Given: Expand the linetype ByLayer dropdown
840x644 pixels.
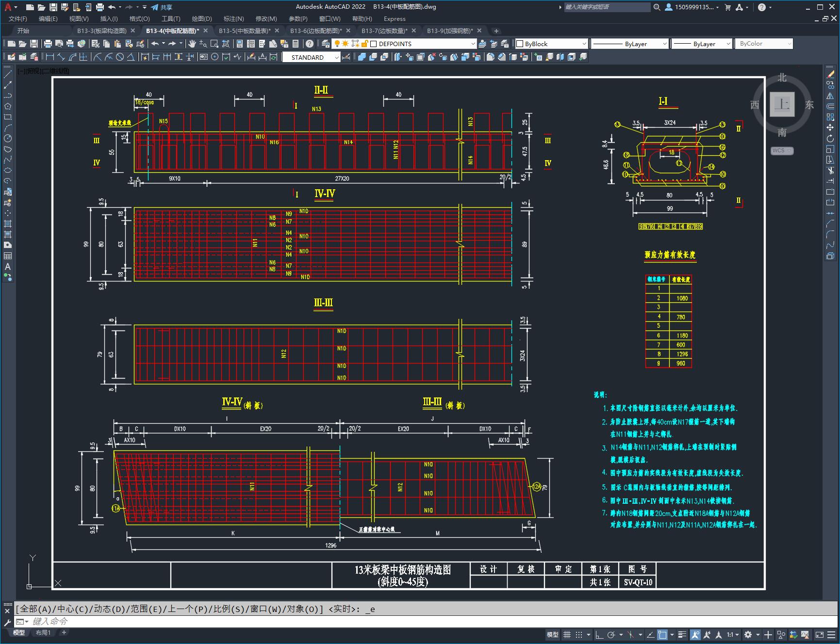Looking at the screenshot, I should [x=630, y=44].
